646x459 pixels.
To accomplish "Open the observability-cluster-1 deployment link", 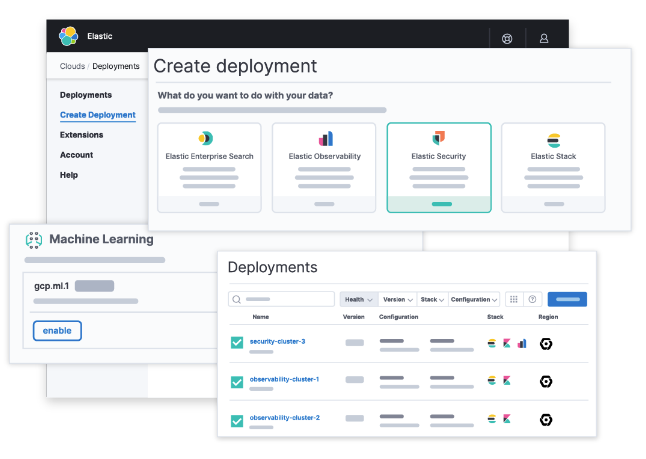I will [284, 379].
